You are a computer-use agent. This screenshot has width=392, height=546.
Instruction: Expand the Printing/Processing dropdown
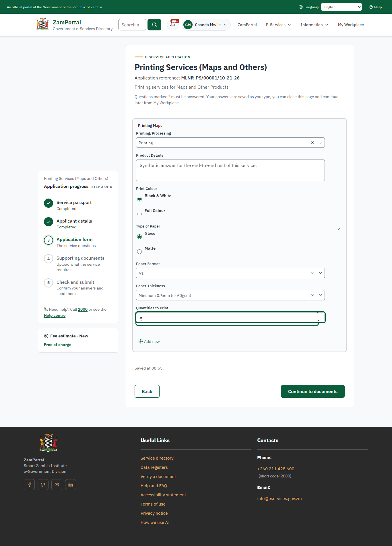tap(321, 143)
